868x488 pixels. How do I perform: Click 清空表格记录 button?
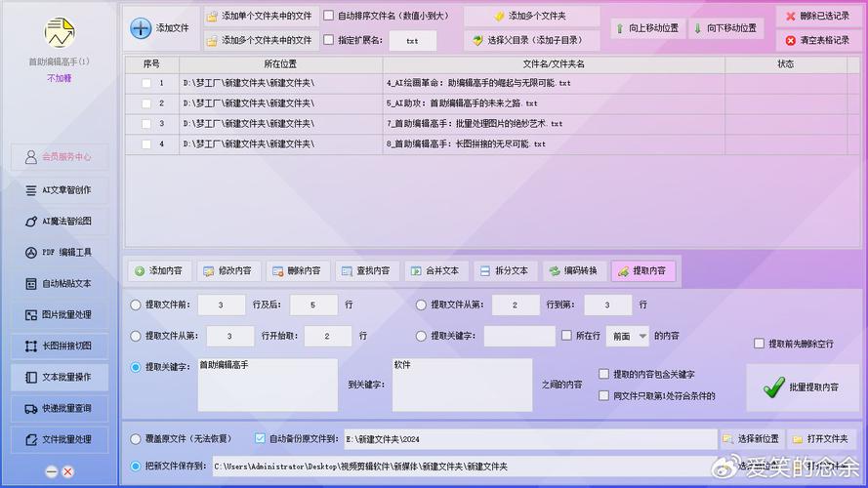tap(818, 40)
